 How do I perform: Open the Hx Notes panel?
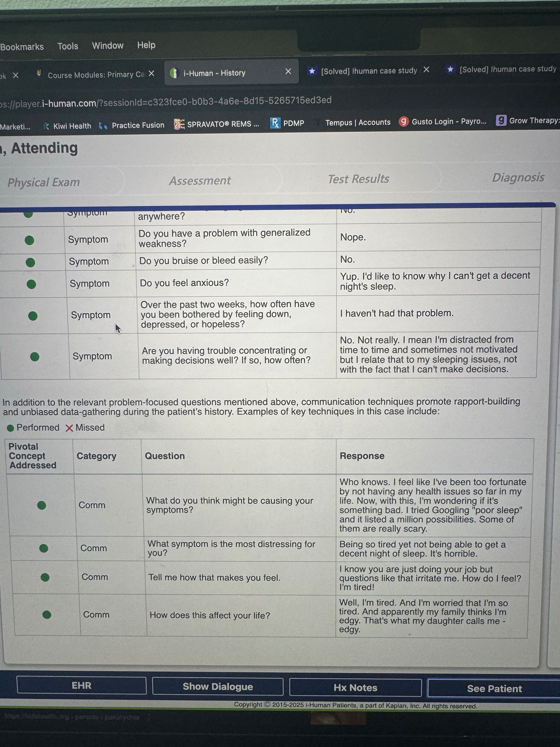click(x=355, y=687)
